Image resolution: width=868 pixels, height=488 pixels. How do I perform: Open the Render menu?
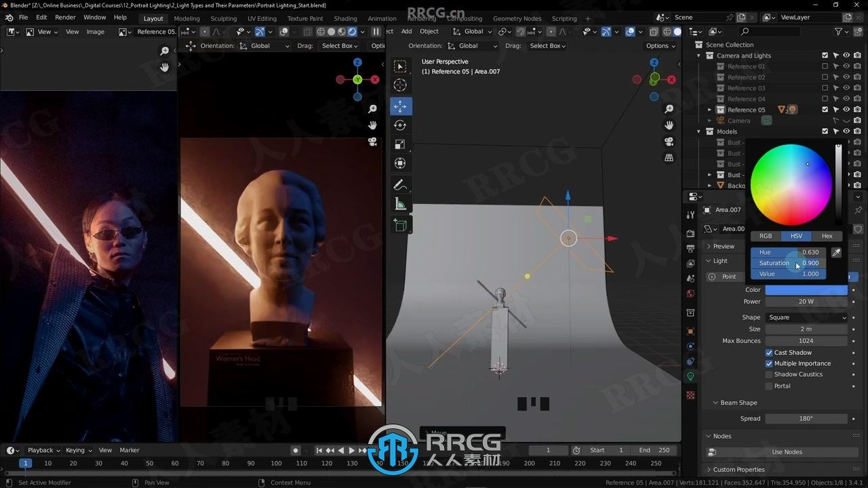(65, 18)
